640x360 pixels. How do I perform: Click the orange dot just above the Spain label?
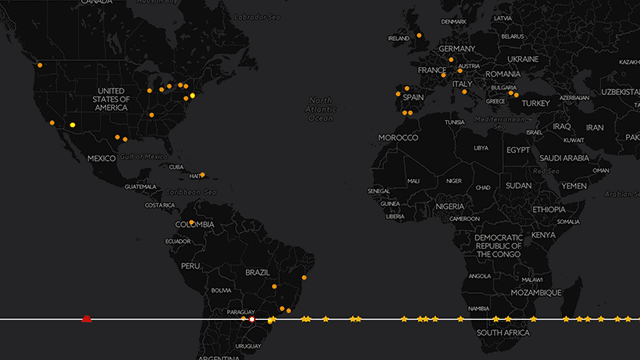point(407,88)
